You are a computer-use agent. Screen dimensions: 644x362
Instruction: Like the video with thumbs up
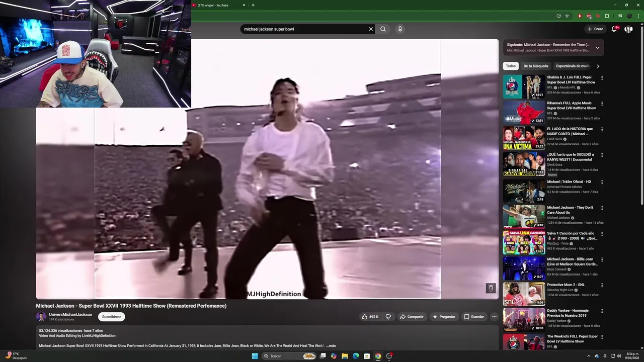(x=371, y=317)
